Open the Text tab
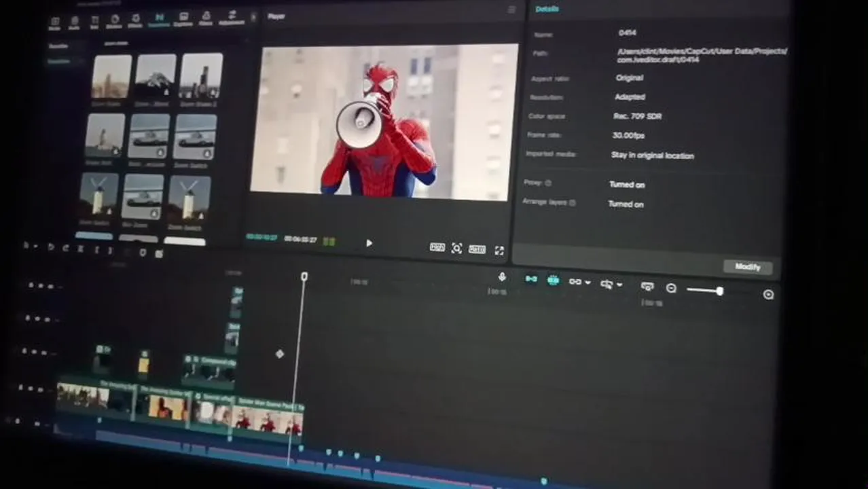868x489 pixels. 94,22
